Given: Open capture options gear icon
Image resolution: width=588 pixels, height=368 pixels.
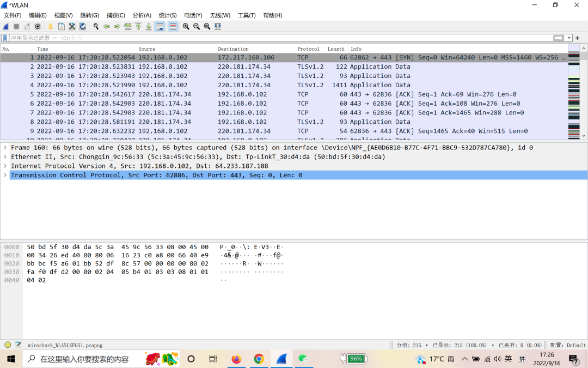Looking at the screenshot, I should 38,26.
